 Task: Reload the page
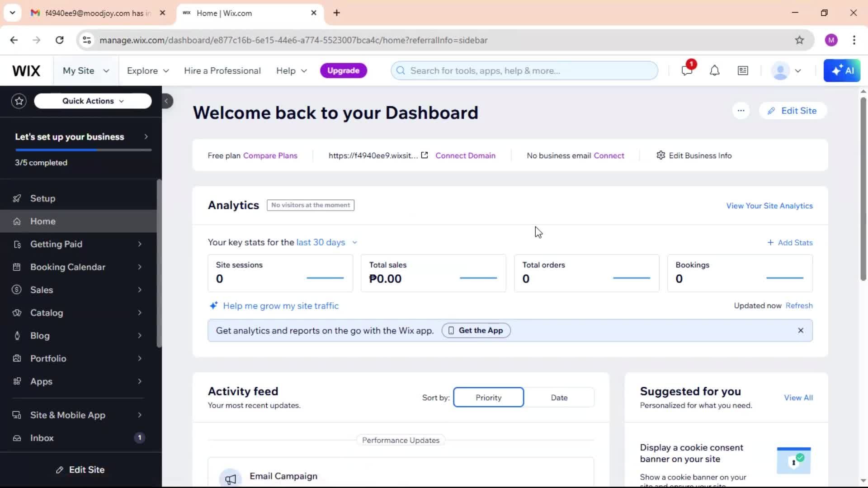60,40
